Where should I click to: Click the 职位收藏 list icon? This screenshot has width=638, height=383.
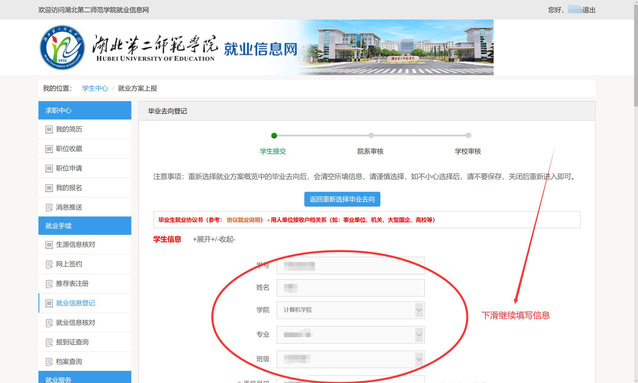pos(49,149)
